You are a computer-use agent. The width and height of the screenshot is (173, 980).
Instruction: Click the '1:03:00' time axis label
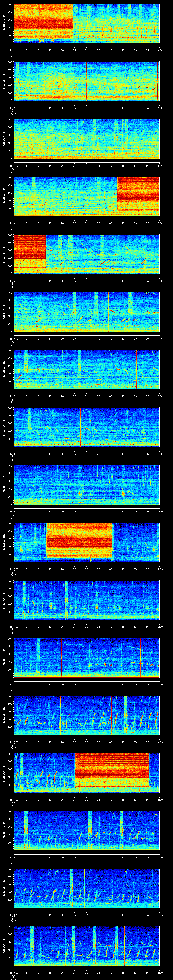pos(14,166)
